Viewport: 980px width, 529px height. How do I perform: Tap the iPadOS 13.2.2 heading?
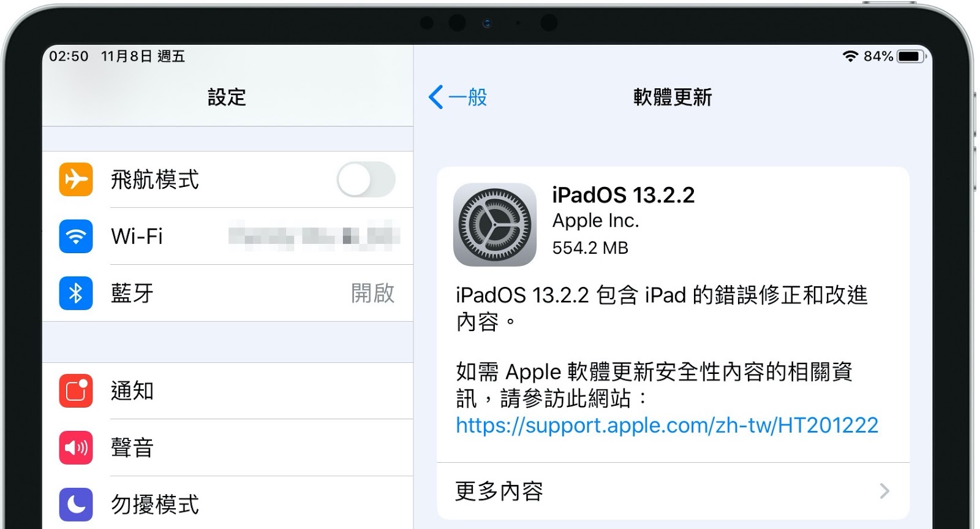624,196
